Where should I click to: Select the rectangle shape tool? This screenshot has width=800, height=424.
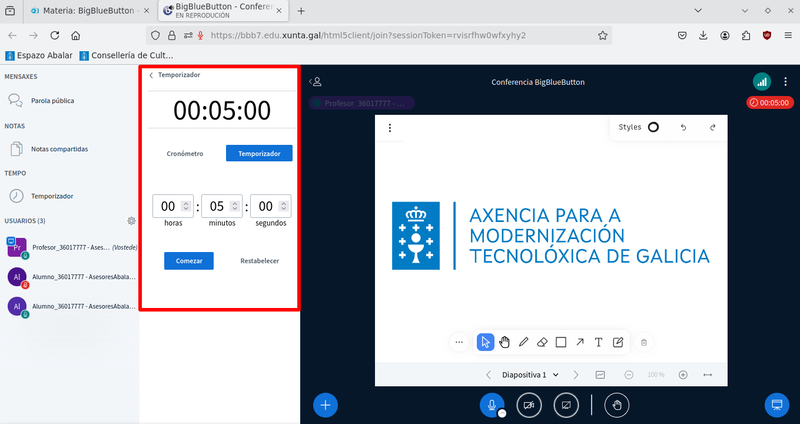click(x=561, y=342)
